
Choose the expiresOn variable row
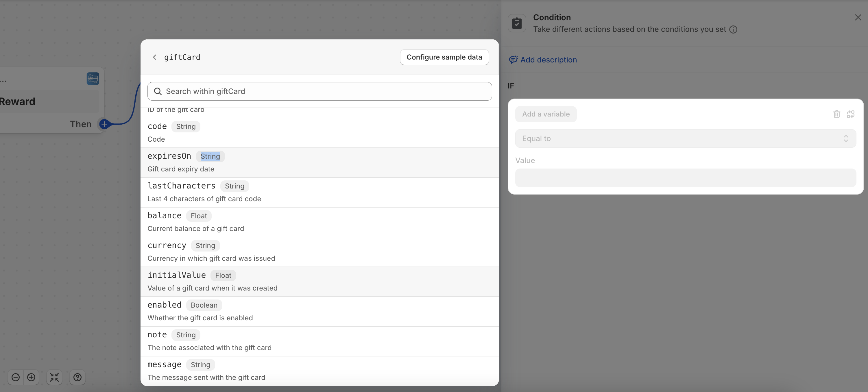[x=320, y=162]
